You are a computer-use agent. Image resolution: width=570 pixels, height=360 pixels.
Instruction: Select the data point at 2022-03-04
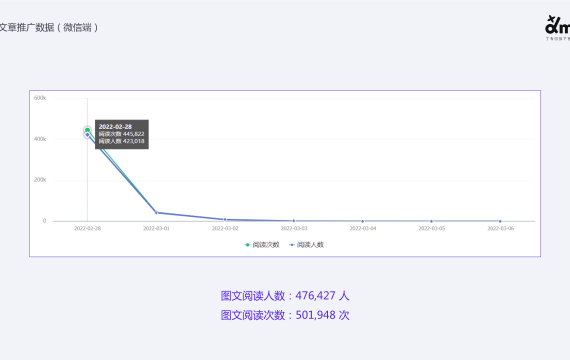362,221
